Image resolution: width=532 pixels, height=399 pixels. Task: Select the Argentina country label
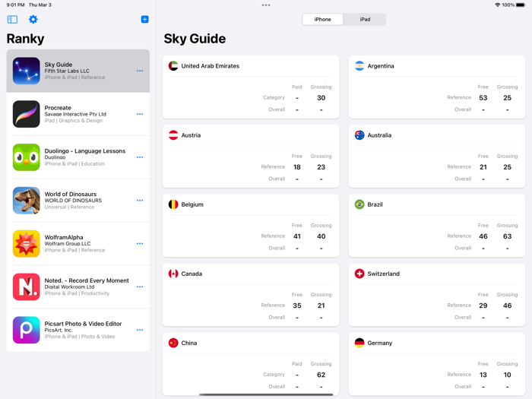tap(381, 66)
